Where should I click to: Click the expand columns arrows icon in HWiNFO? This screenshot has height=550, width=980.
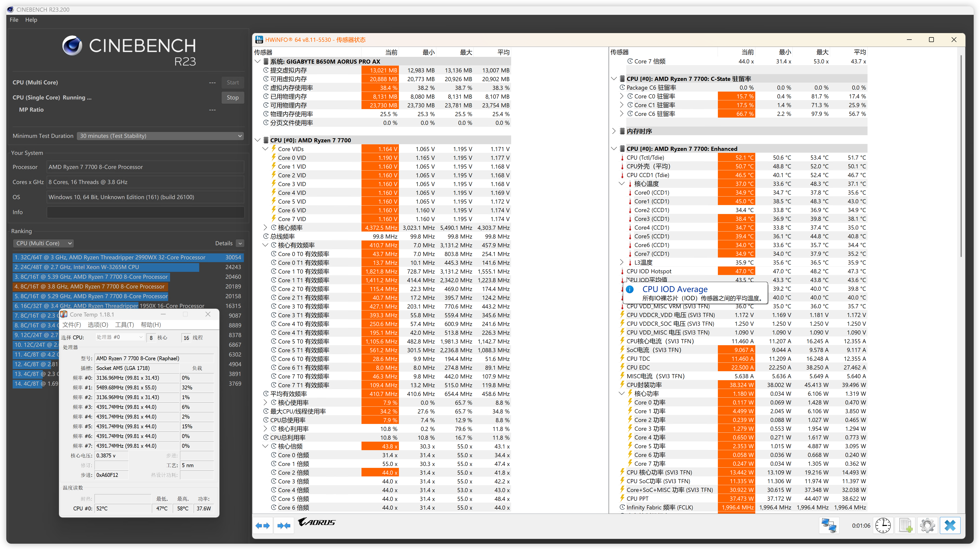coord(263,526)
